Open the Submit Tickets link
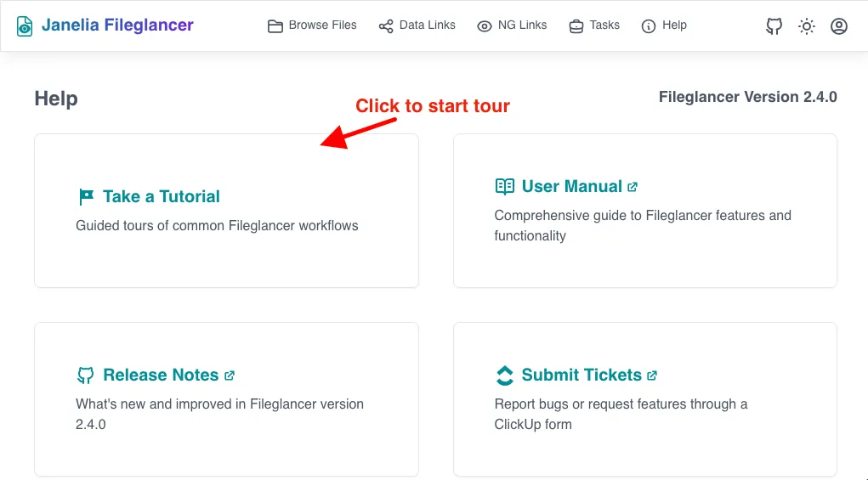Screen dimensions: 868x480 [x=582, y=375]
